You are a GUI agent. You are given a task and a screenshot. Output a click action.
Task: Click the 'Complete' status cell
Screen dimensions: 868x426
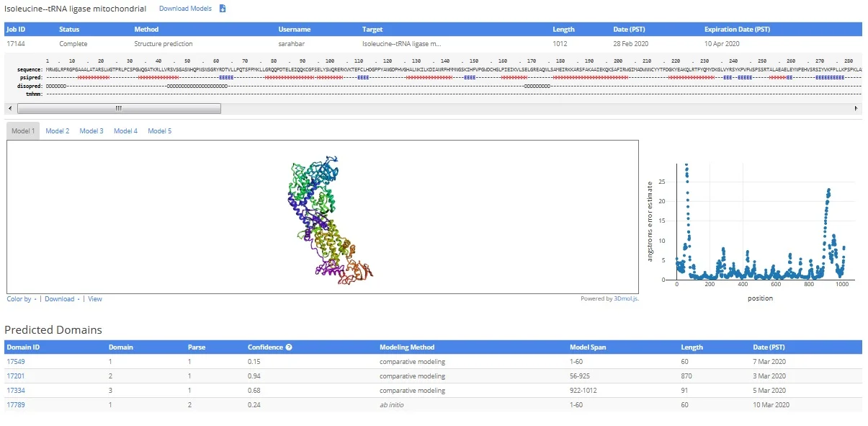click(73, 43)
